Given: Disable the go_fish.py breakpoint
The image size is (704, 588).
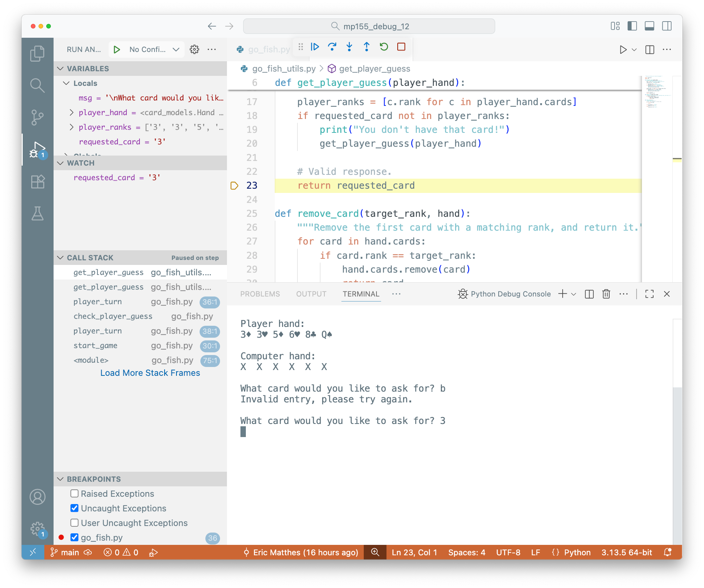Looking at the screenshot, I should point(75,538).
